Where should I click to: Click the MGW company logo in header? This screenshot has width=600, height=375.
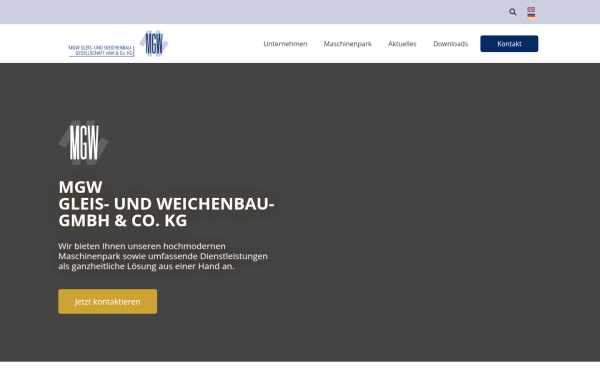pos(118,44)
